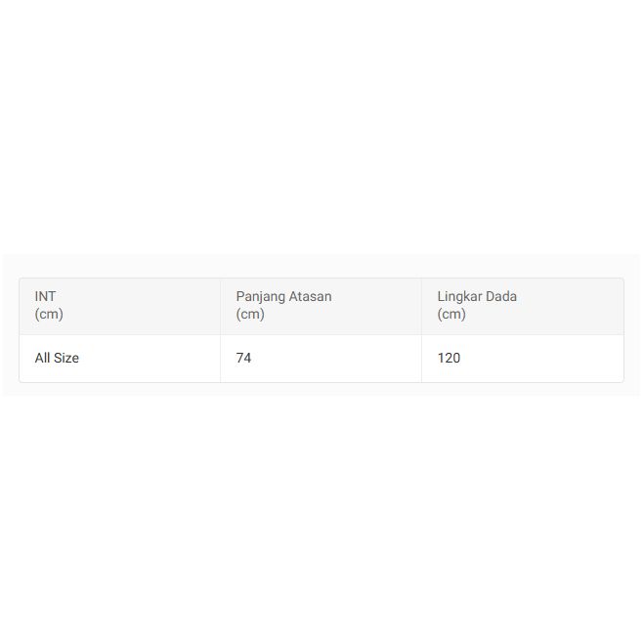Click the word Atasan in the header
Screen dimensions: 644x644
pos(312,297)
